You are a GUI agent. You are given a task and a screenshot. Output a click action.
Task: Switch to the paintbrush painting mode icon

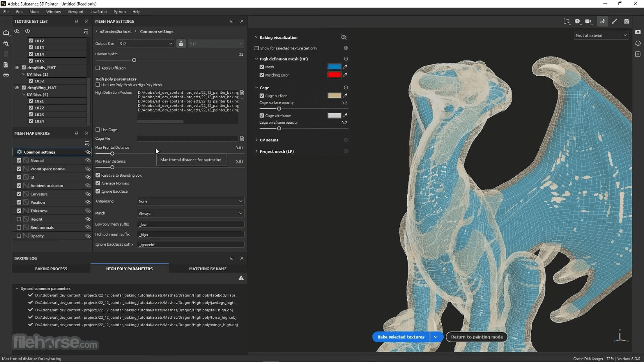pos(615,21)
